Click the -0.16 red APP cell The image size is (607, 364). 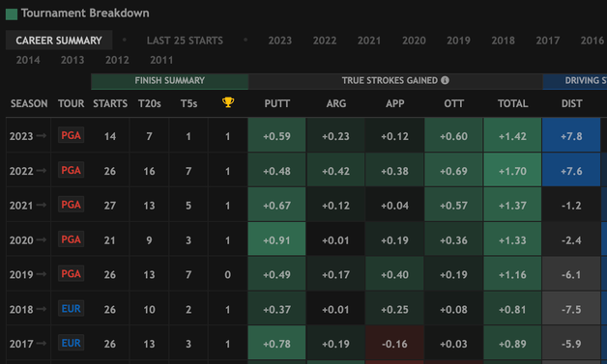(394, 343)
